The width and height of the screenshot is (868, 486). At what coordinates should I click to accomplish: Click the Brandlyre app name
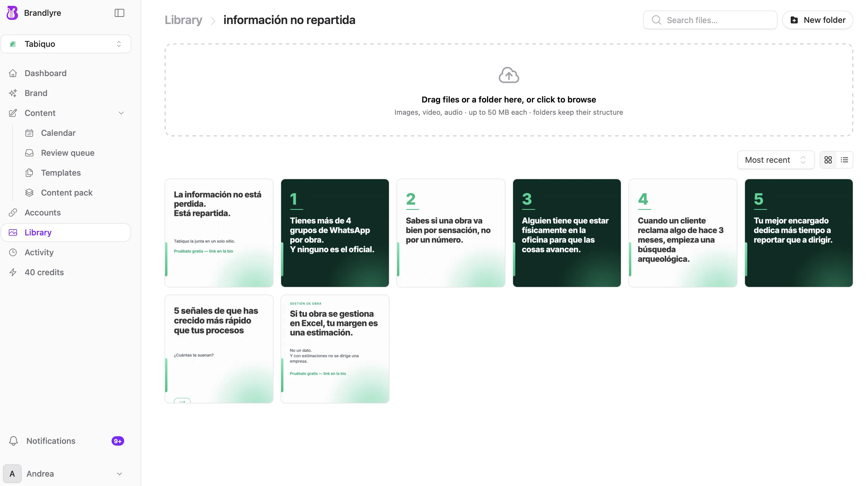42,13
